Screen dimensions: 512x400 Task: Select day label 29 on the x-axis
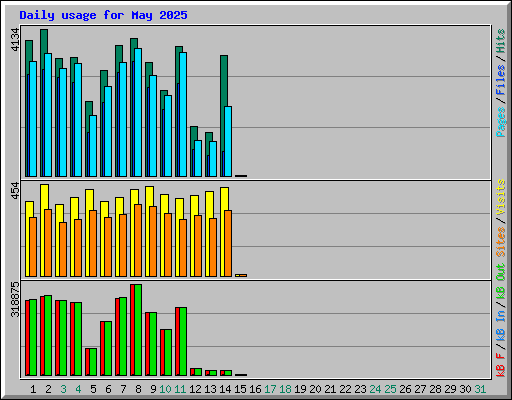click(x=450, y=389)
